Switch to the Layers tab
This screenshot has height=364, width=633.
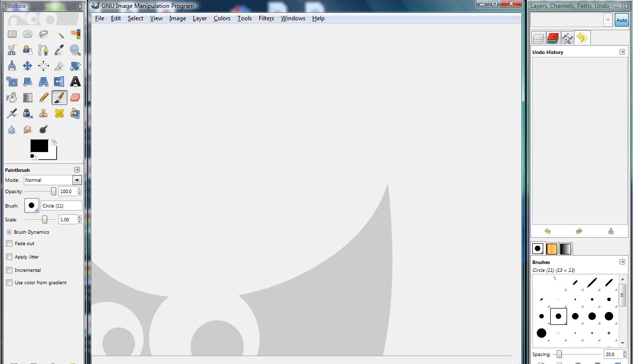[538, 38]
